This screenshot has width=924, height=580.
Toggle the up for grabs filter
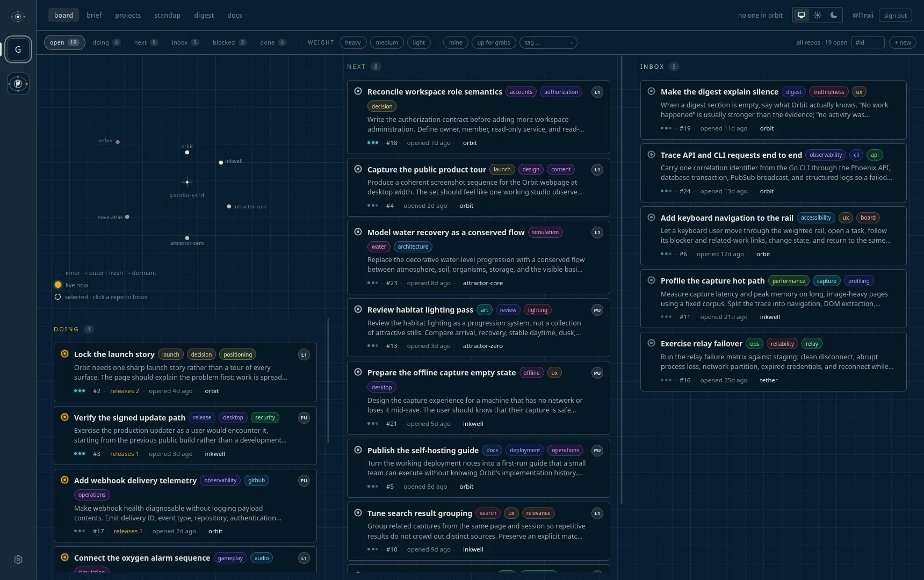(x=494, y=42)
